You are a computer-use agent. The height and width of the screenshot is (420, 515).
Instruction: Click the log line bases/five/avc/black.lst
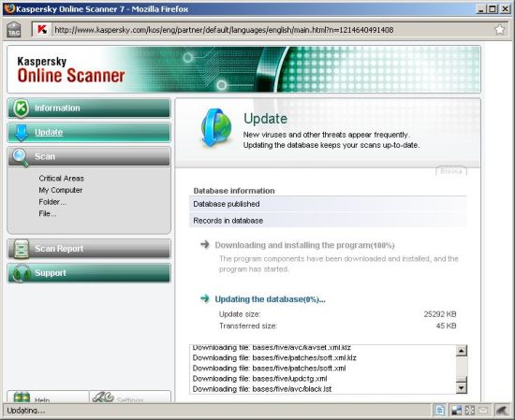[x=262, y=389]
